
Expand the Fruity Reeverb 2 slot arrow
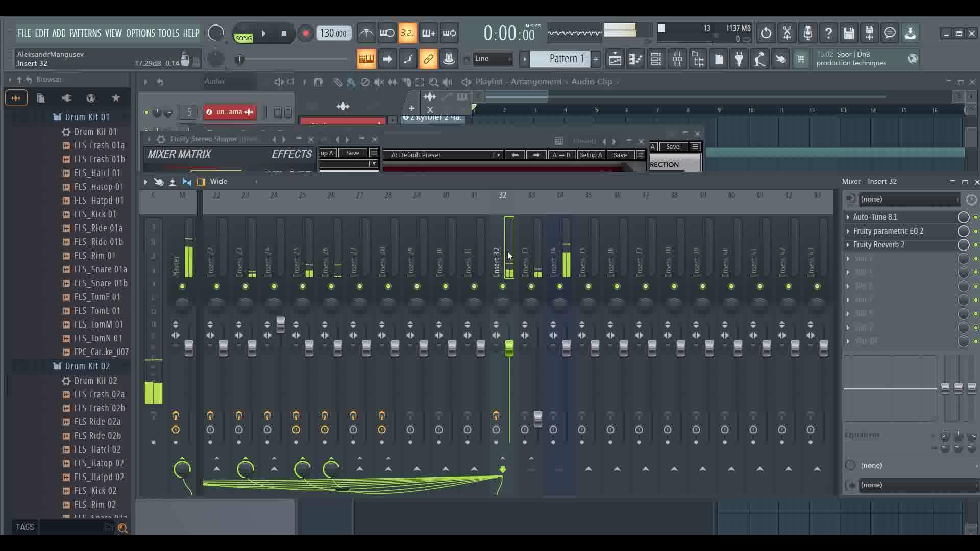[x=848, y=245]
